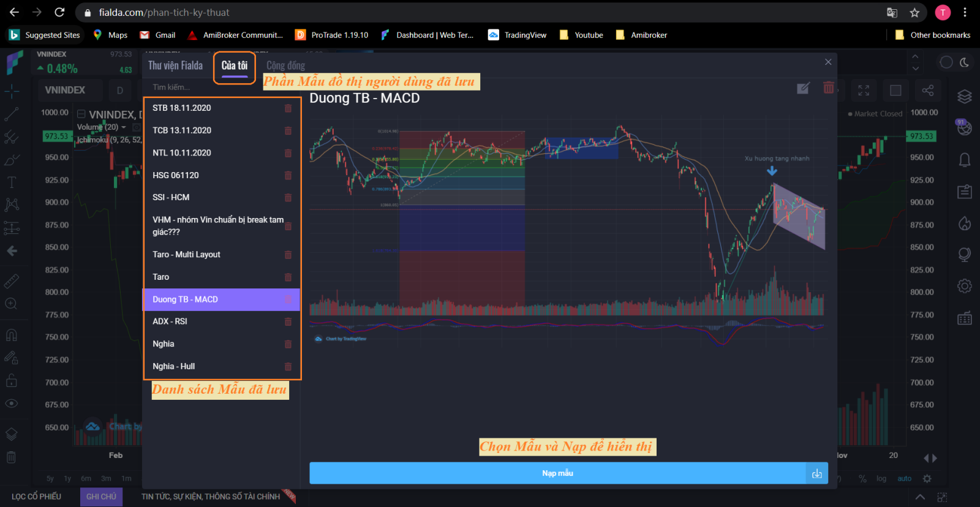The width and height of the screenshot is (980, 507).
Task: Switch to the Thư viện Fialda tab
Action: coord(175,66)
